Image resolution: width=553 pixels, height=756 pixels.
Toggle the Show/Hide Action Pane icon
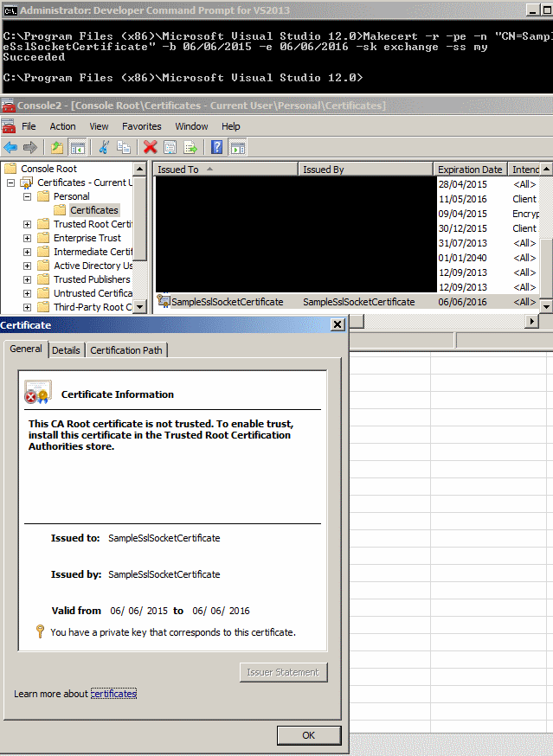[237, 148]
